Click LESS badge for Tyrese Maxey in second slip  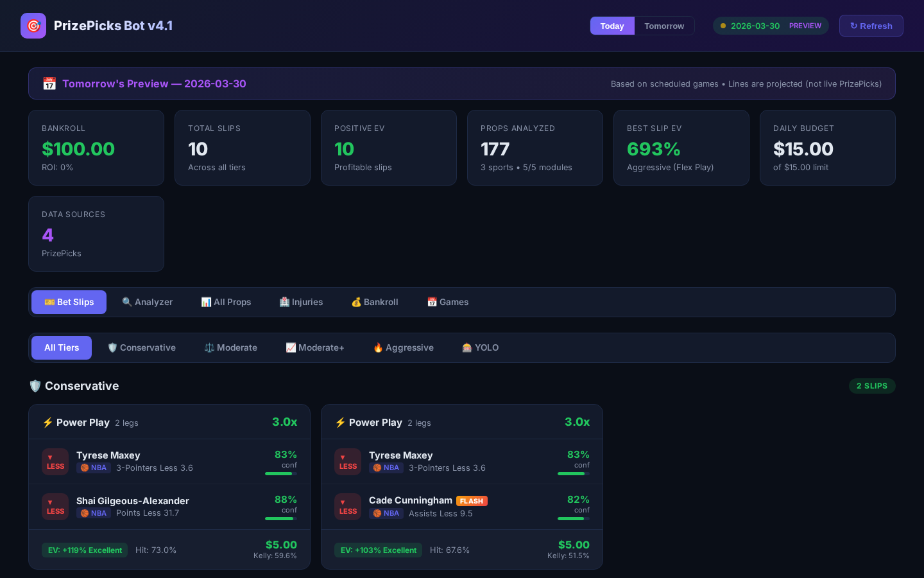point(348,462)
